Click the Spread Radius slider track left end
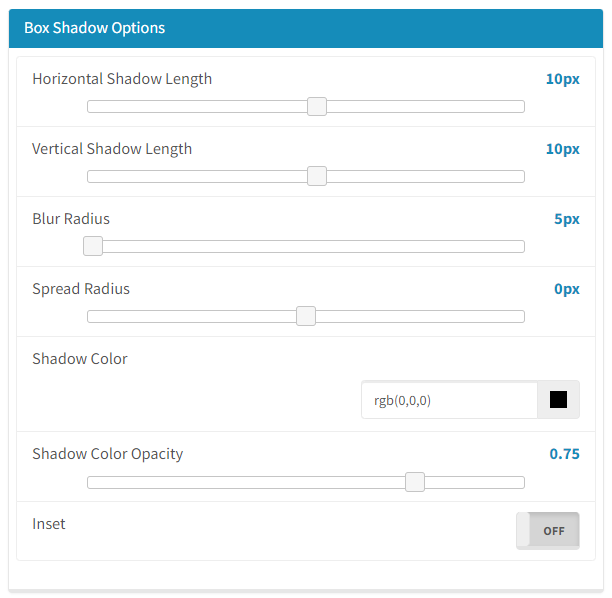The height and width of the screenshot is (598, 612). click(x=96, y=316)
